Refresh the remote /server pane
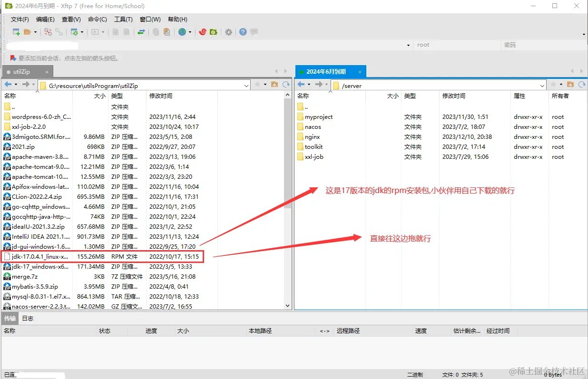 (x=582, y=84)
